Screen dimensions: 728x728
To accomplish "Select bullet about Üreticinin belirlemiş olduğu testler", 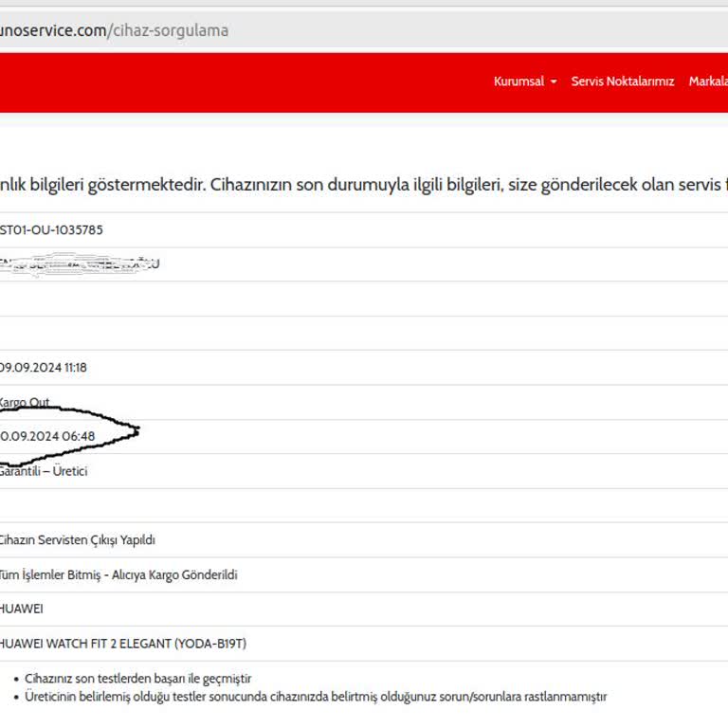I will 316,697.
